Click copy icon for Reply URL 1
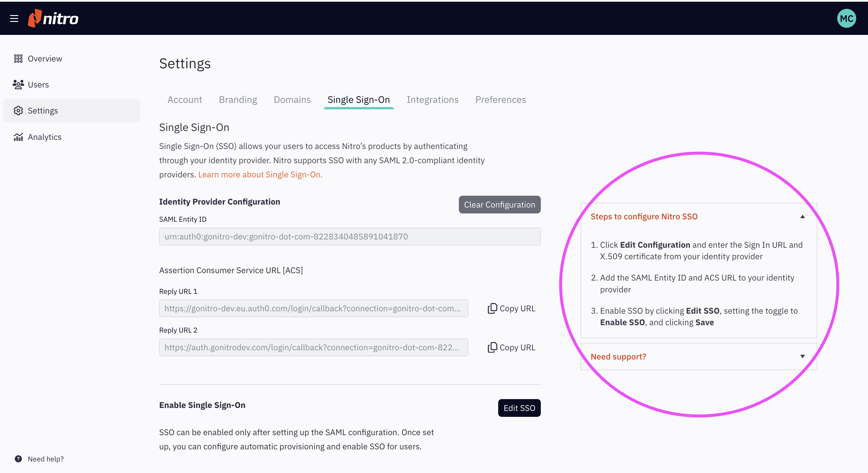 click(x=492, y=308)
